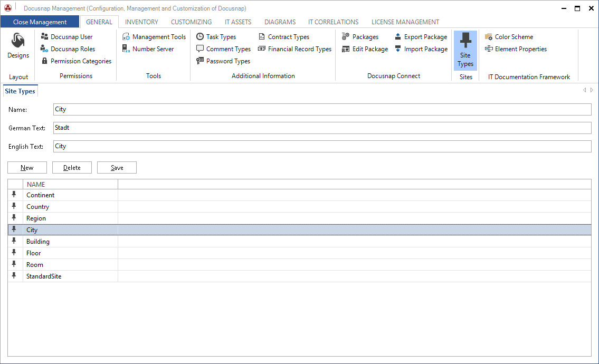The width and height of the screenshot is (599, 364).
Task: Click pin icon of Region row
Action: click(14, 218)
